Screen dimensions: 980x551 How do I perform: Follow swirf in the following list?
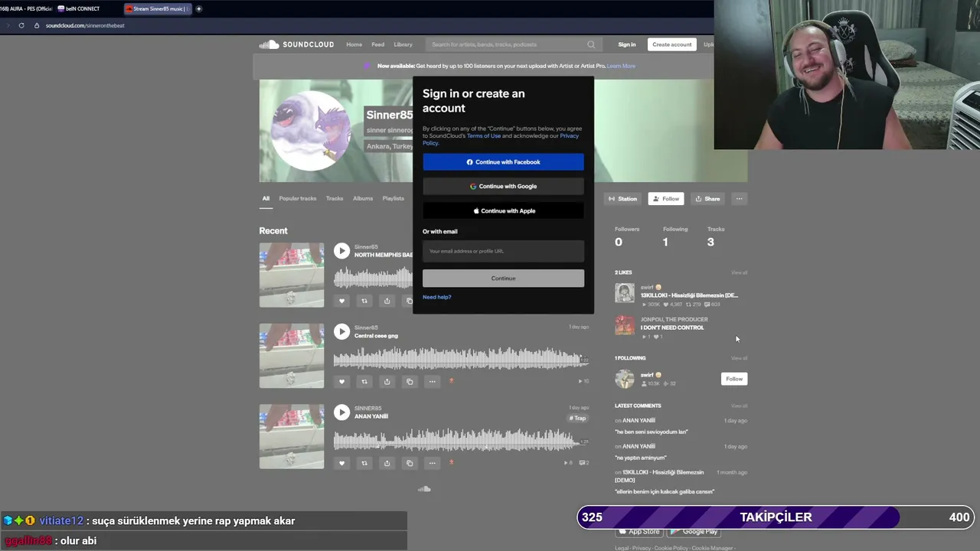click(734, 379)
